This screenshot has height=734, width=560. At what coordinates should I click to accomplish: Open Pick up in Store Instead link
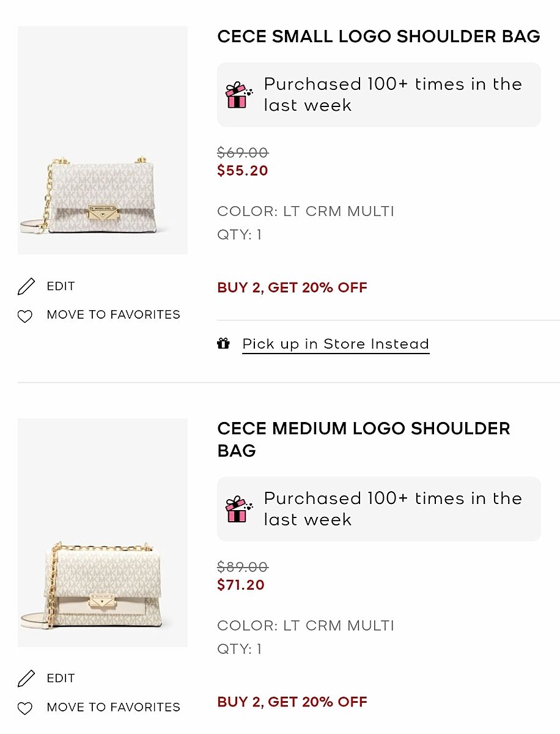[x=336, y=344]
